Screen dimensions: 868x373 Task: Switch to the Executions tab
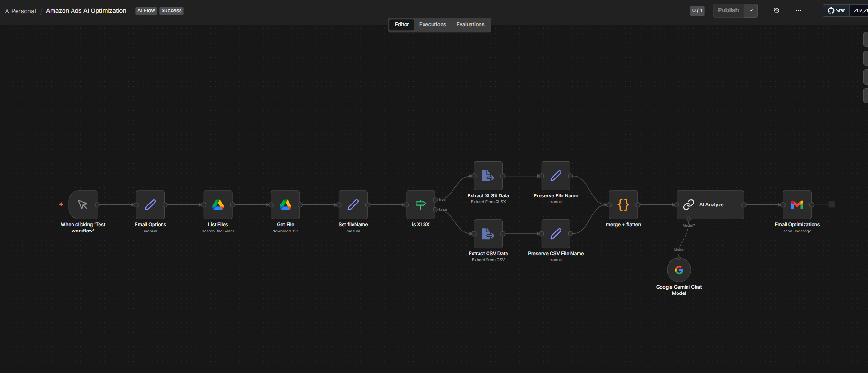tap(433, 25)
